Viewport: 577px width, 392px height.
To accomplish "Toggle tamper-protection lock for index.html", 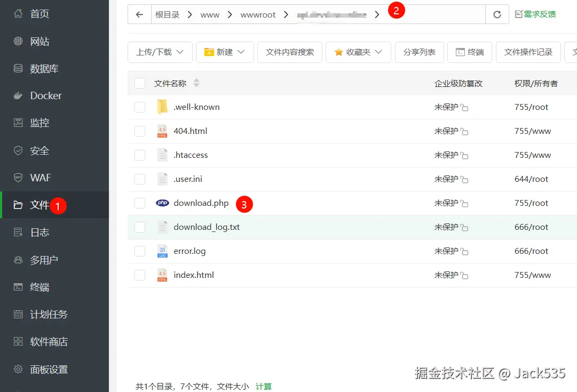I will pos(464,275).
